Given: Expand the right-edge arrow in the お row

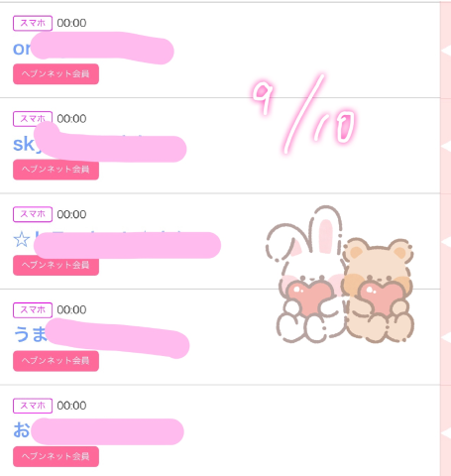Looking at the screenshot, I should click(446, 433).
